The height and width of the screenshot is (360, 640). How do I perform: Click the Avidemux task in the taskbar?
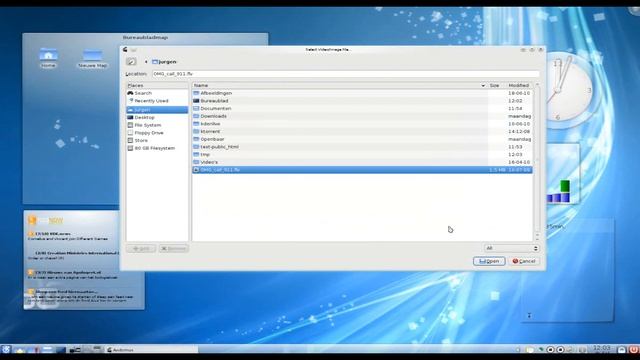pyautogui.click(x=152, y=349)
